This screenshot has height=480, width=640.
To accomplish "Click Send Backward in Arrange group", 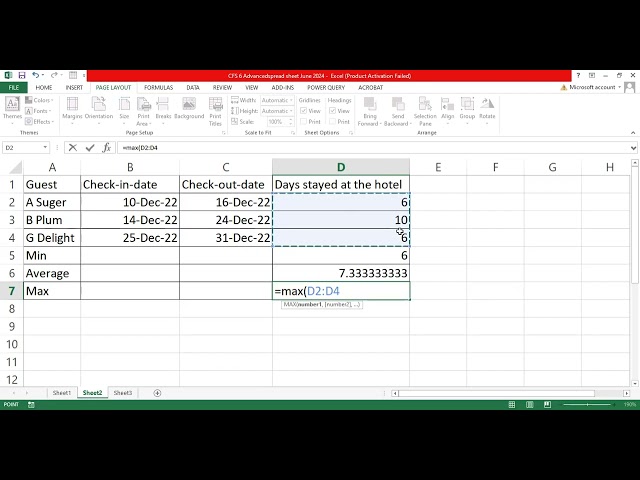I will (x=398, y=111).
